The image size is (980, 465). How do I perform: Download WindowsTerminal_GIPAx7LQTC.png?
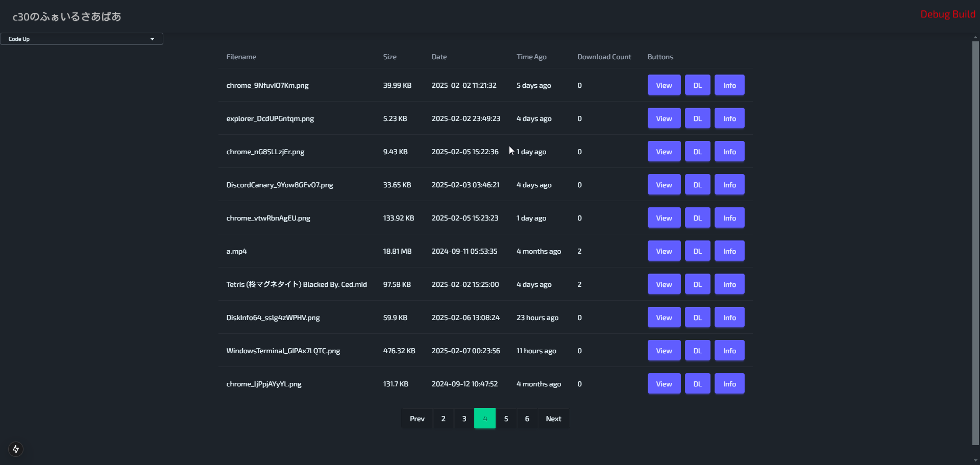coord(697,351)
